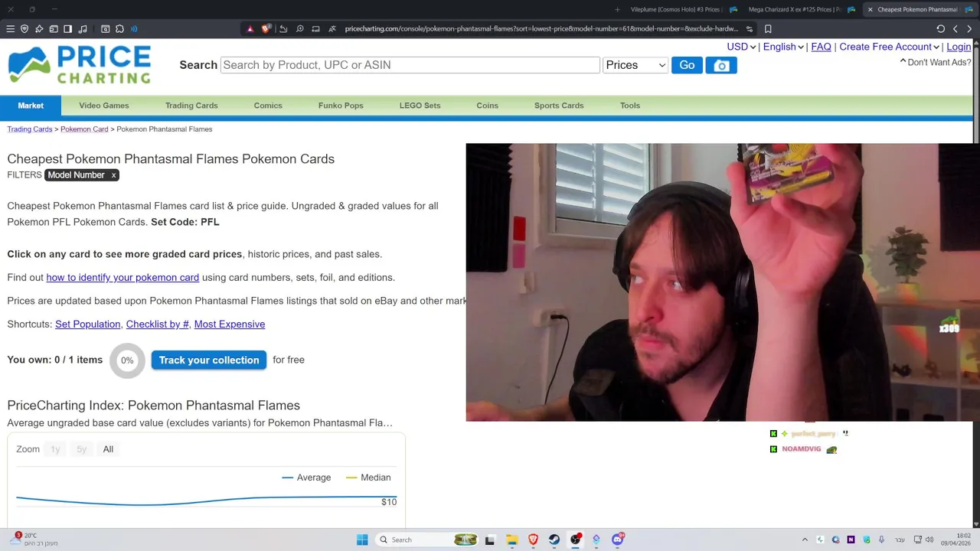Click the Login link
980x551 pixels.
(x=959, y=47)
